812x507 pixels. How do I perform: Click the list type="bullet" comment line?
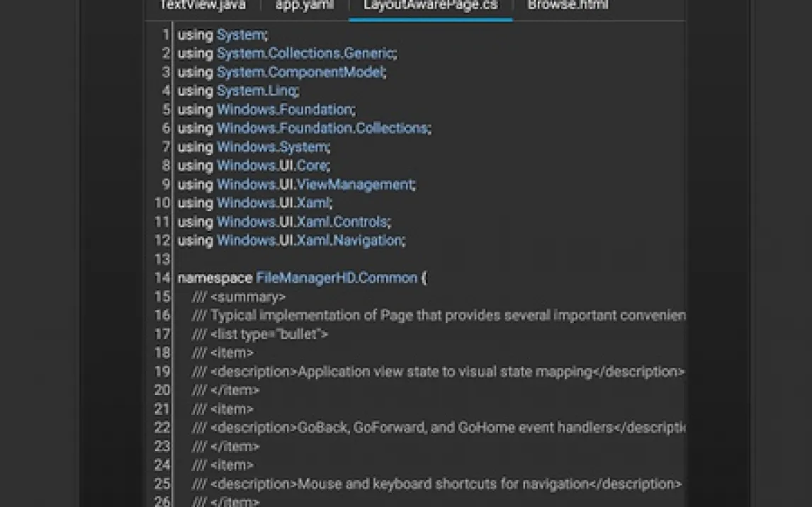point(269,334)
